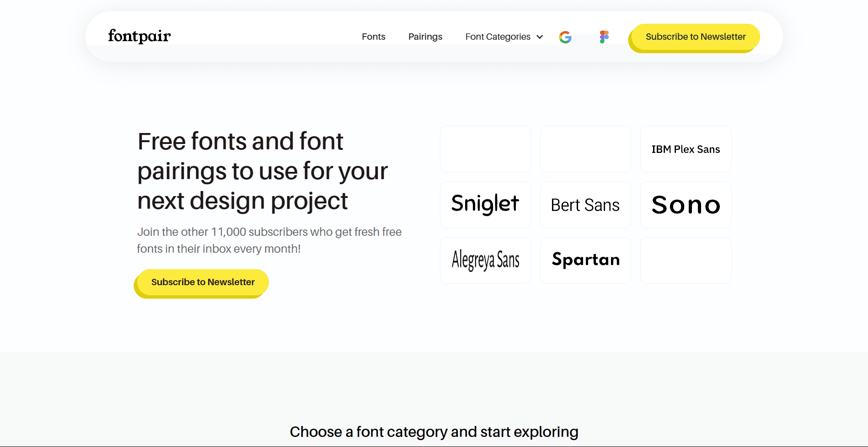The width and height of the screenshot is (868, 447).
Task: Open the Pairings menu item
Action: (x=425, y=37)
